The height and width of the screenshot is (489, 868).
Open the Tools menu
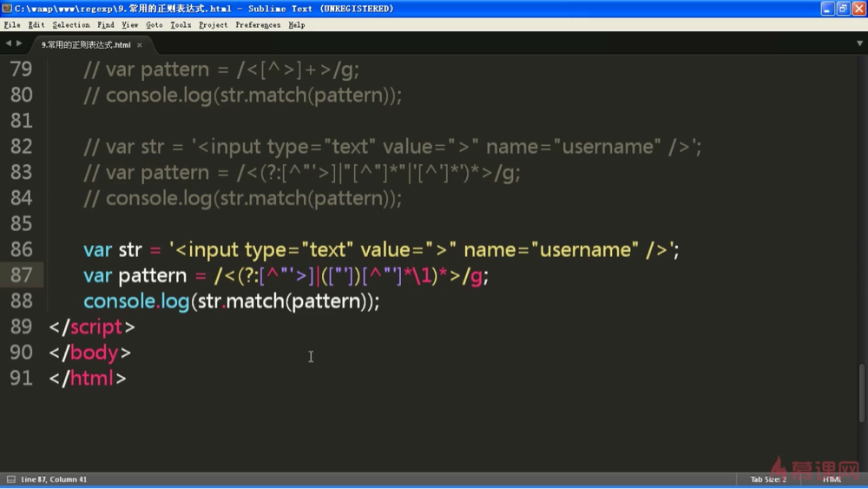(181, 25)
